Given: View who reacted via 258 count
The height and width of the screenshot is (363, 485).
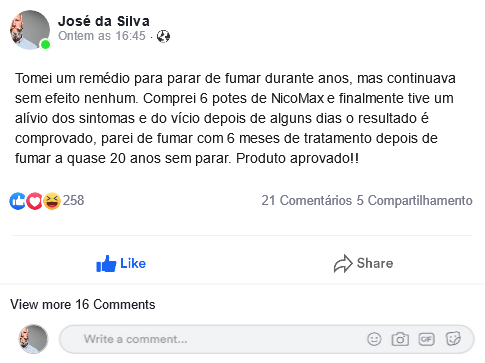Looking at the screenshot, I should 74,201.
